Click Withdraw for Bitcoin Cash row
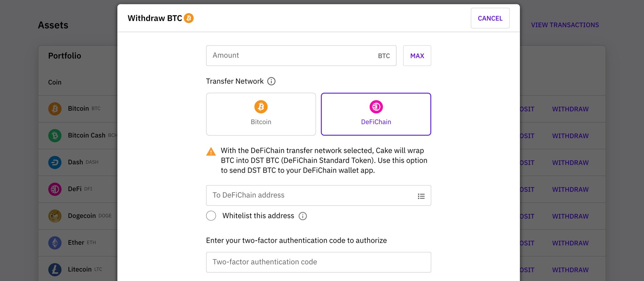The height and width of the screenshot is (281, 644). click(570, 136)
